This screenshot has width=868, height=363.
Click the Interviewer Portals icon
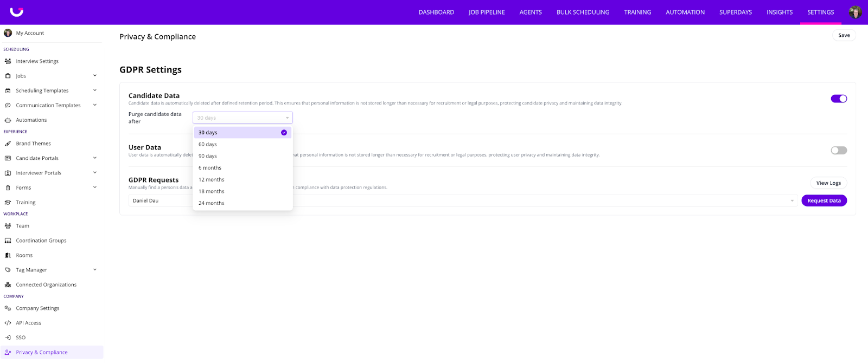point(8,173)
